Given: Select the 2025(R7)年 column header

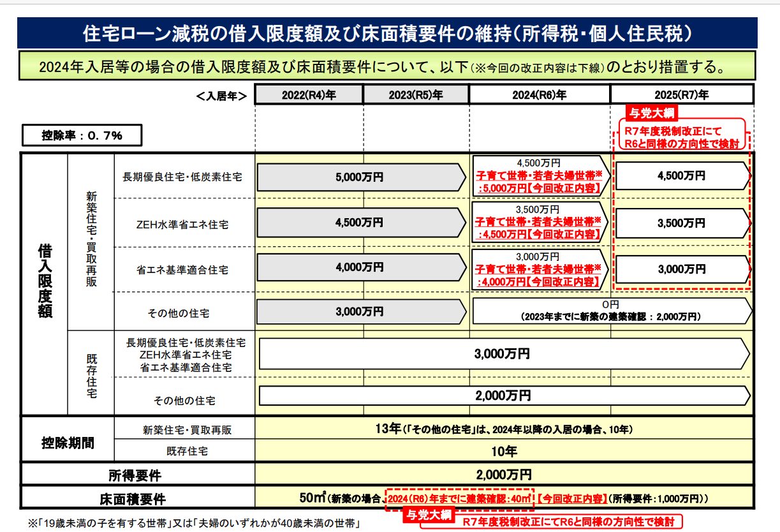Looking at the screenshot, I should coord(682,95).
